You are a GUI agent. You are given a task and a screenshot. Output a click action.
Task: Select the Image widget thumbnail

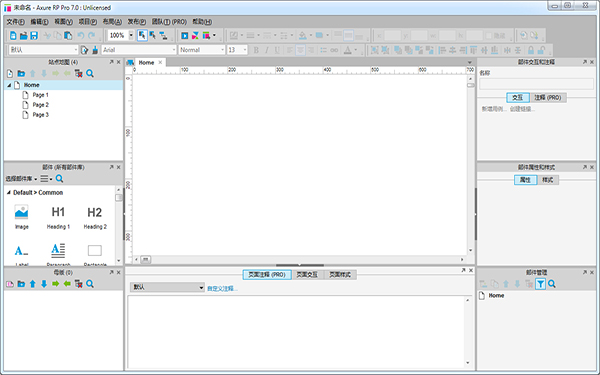pos(21,217)
